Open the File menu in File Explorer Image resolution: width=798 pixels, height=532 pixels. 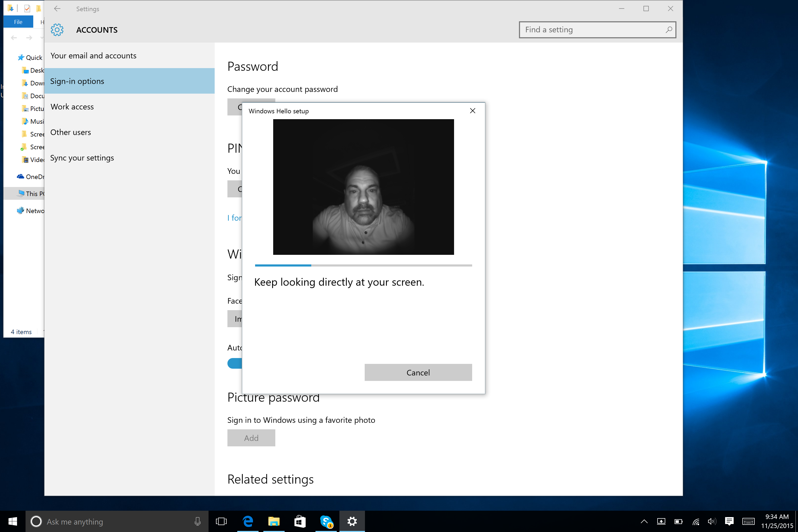tap(18, 21)
